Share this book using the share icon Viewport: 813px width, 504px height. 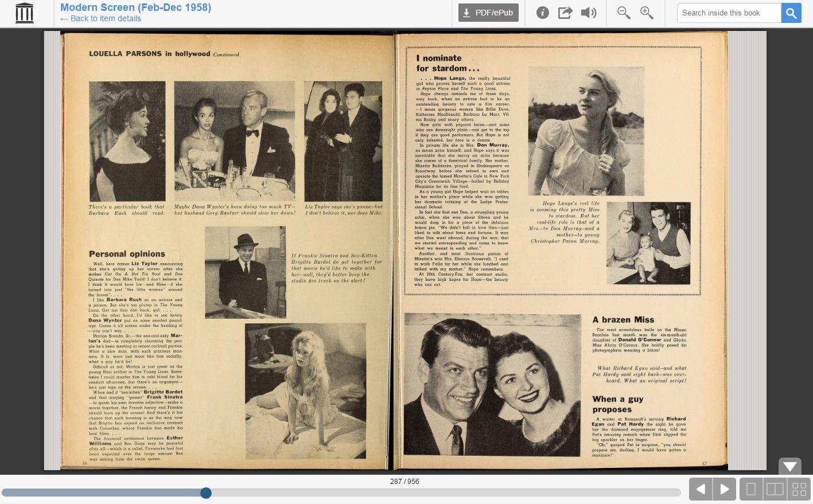[x=566, y=13]
